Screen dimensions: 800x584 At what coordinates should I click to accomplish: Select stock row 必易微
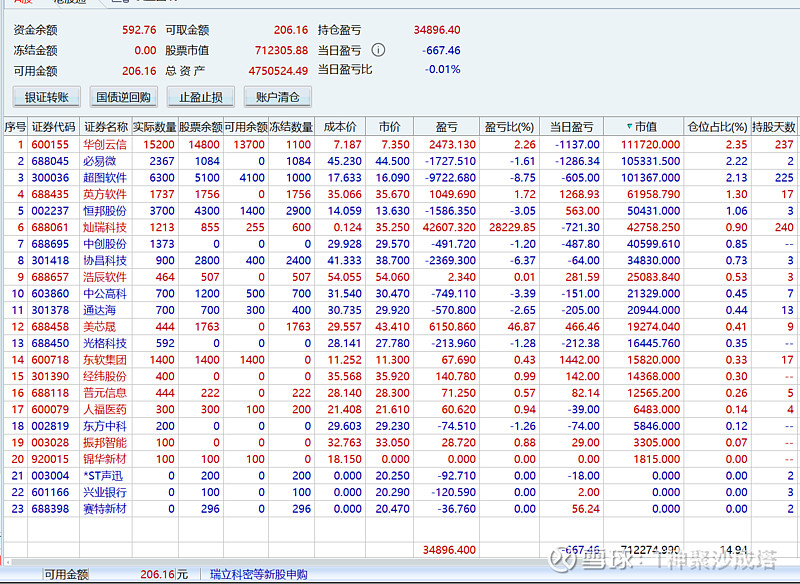tap(400, 161)
